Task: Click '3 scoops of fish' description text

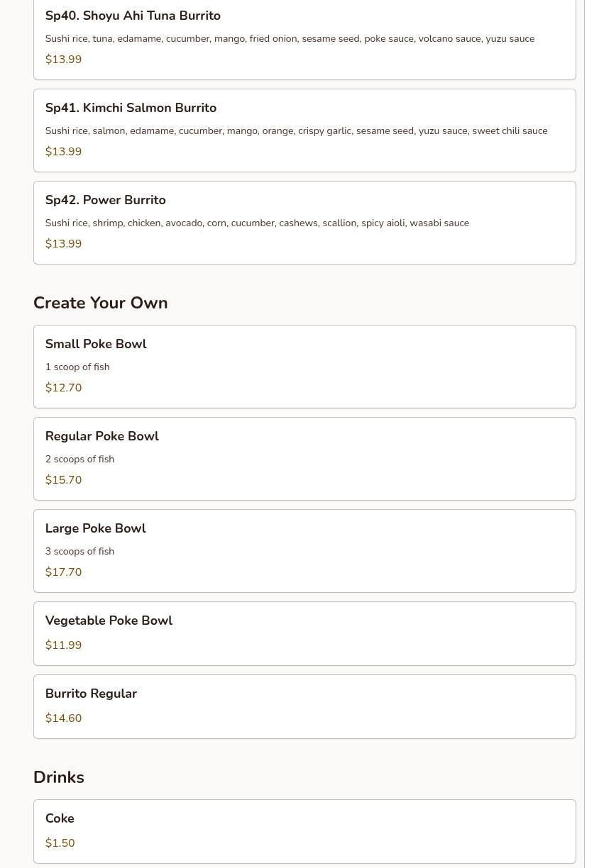Action: (79, 552)
